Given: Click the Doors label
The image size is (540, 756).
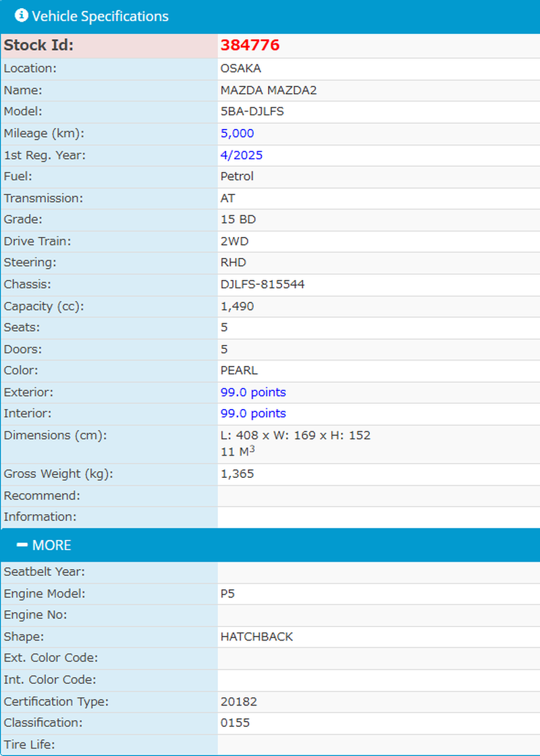Looking at the screenshot, I should 23,349.
